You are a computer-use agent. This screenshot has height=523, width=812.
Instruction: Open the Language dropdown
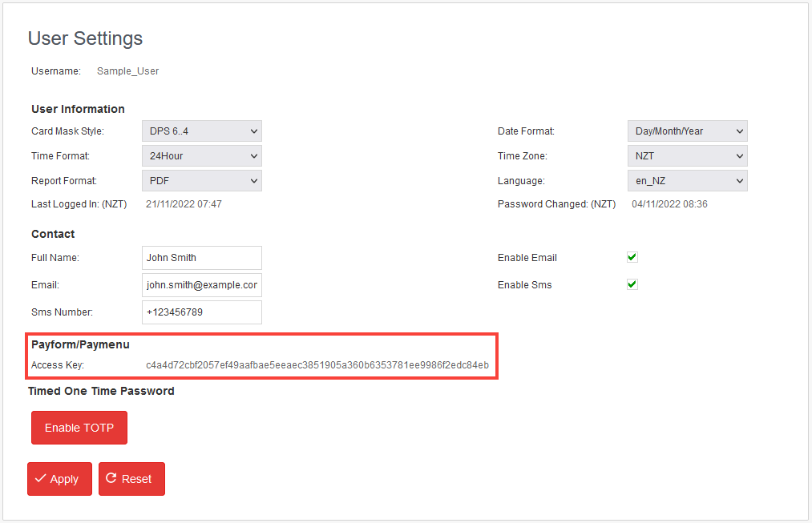687,180
